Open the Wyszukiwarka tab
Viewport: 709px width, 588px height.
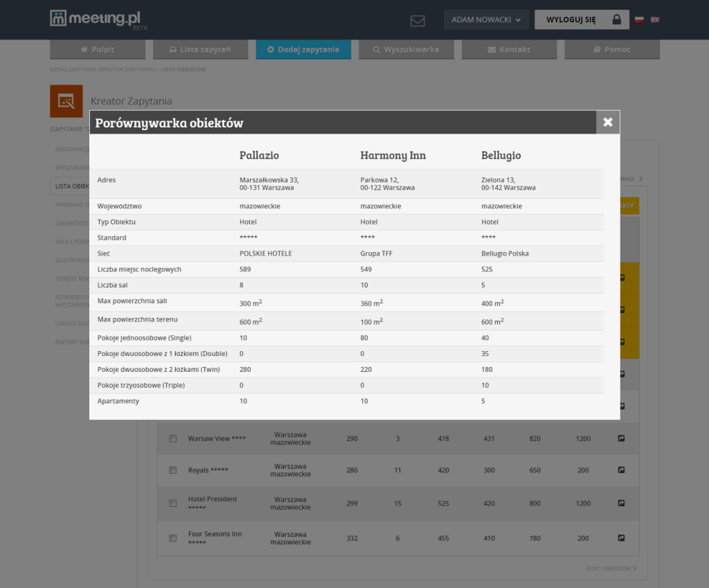(x=406, y=49)
